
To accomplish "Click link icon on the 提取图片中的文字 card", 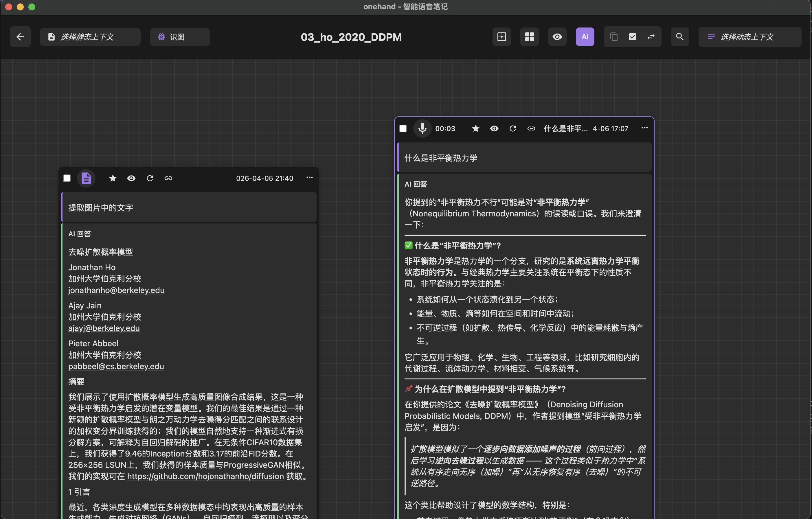I will (x=168, y=178).
